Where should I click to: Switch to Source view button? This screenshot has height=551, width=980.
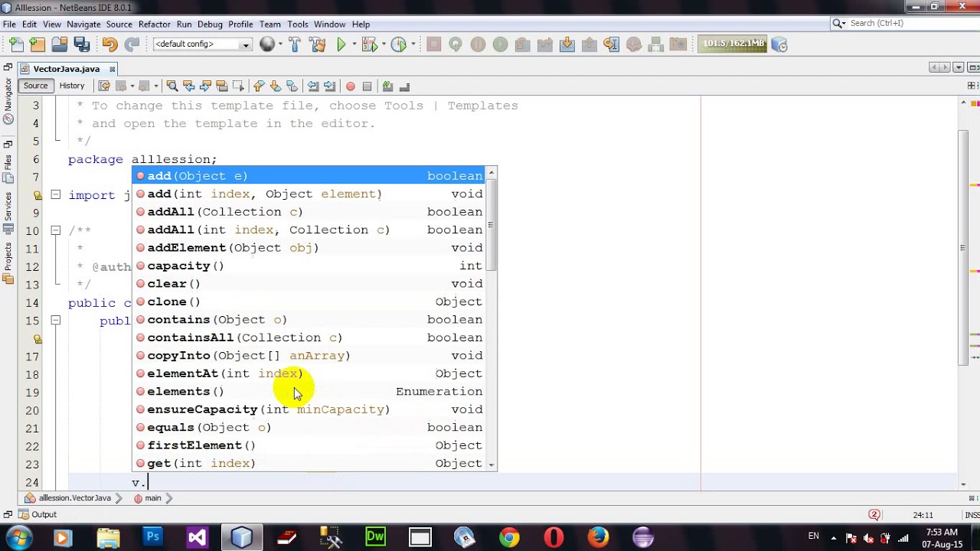[x=35, y=86]
